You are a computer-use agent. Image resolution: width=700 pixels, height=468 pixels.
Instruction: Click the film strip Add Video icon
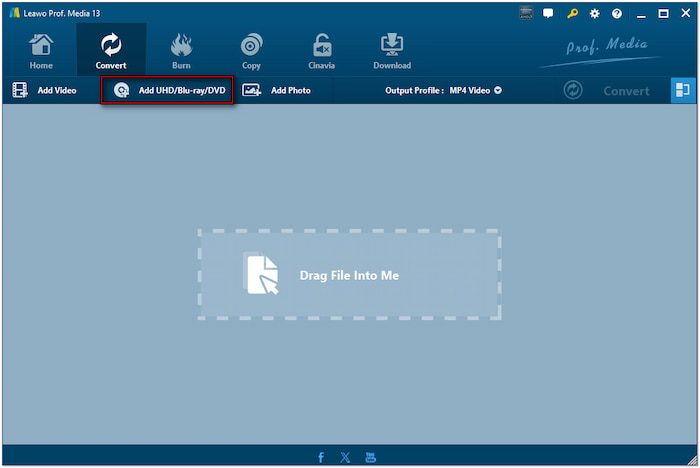pos(20,90)
